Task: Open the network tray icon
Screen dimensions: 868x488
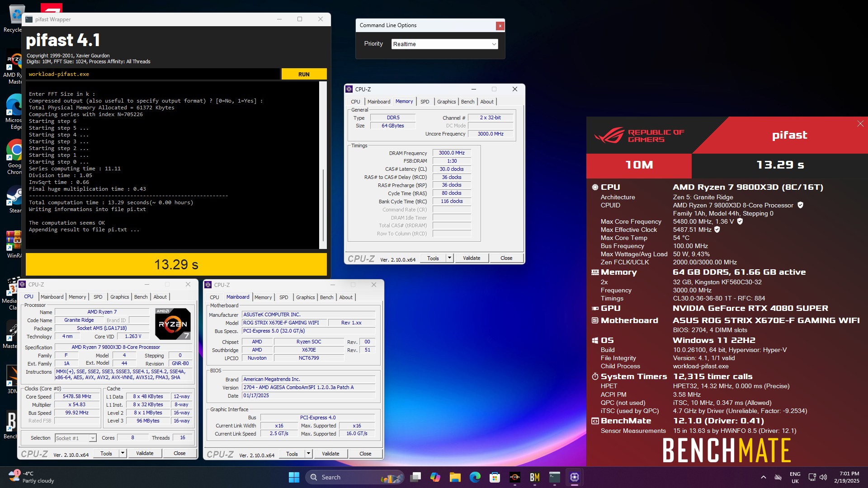Action: (812, 477)
